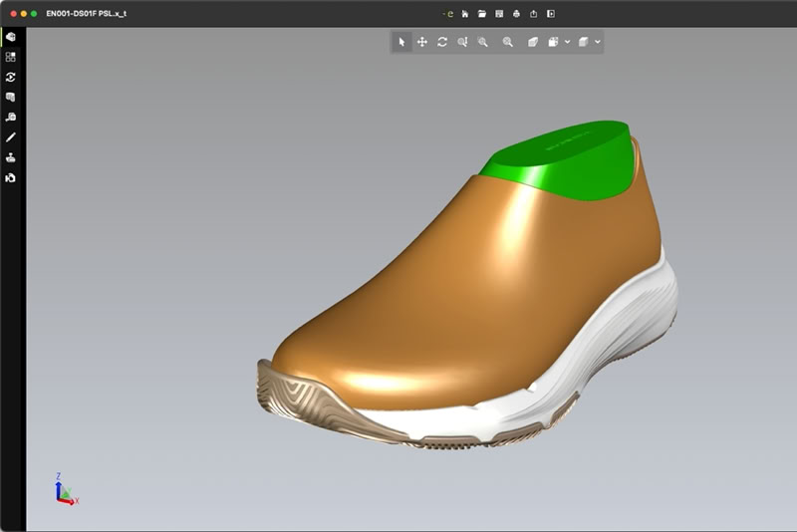Open file with the folder icon
The image size is (797, 532).
482,14
